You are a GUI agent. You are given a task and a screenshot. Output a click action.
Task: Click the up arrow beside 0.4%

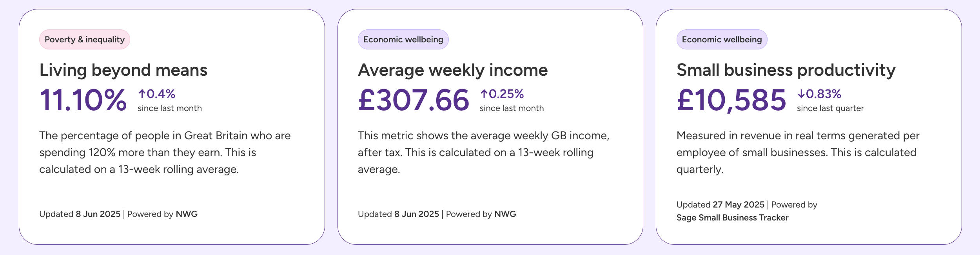click(142, 94)
